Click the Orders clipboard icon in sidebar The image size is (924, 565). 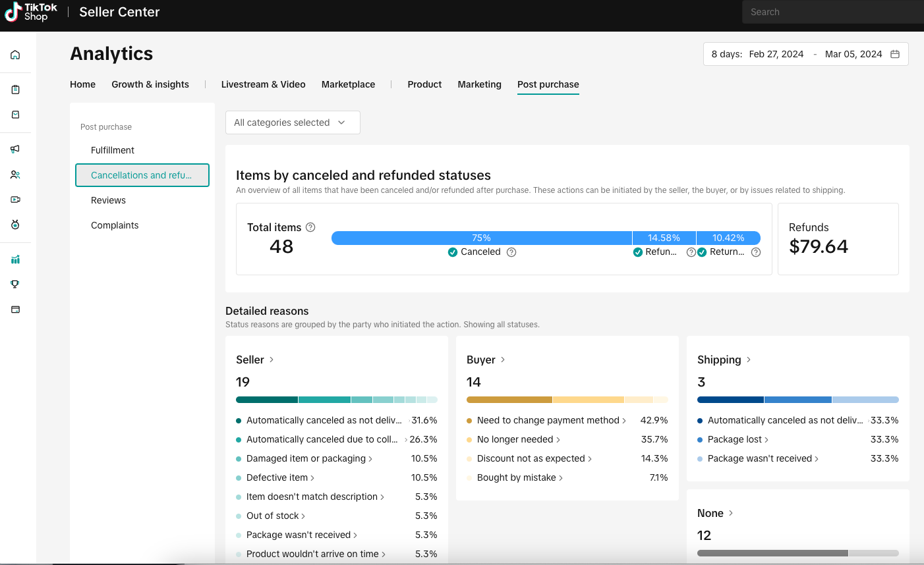(15, 90)
